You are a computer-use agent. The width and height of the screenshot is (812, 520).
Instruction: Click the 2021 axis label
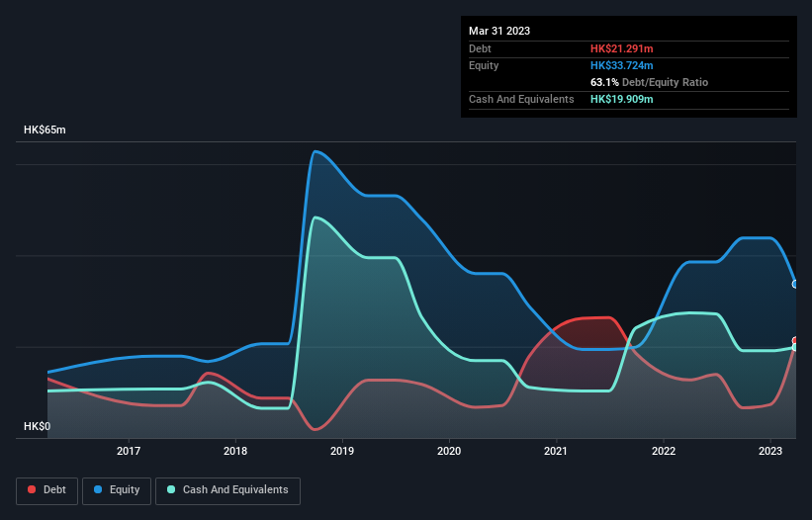pos(556,451)
